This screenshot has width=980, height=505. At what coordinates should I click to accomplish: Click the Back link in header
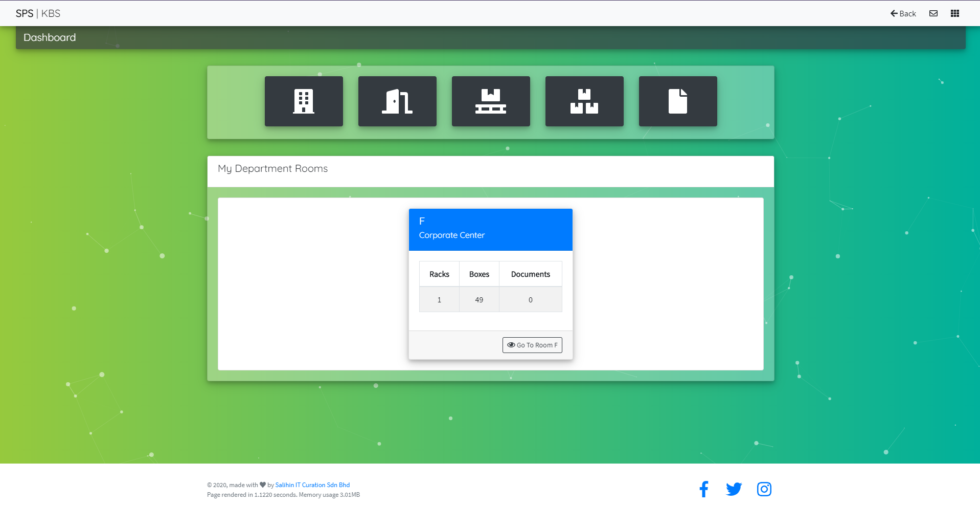903,13
